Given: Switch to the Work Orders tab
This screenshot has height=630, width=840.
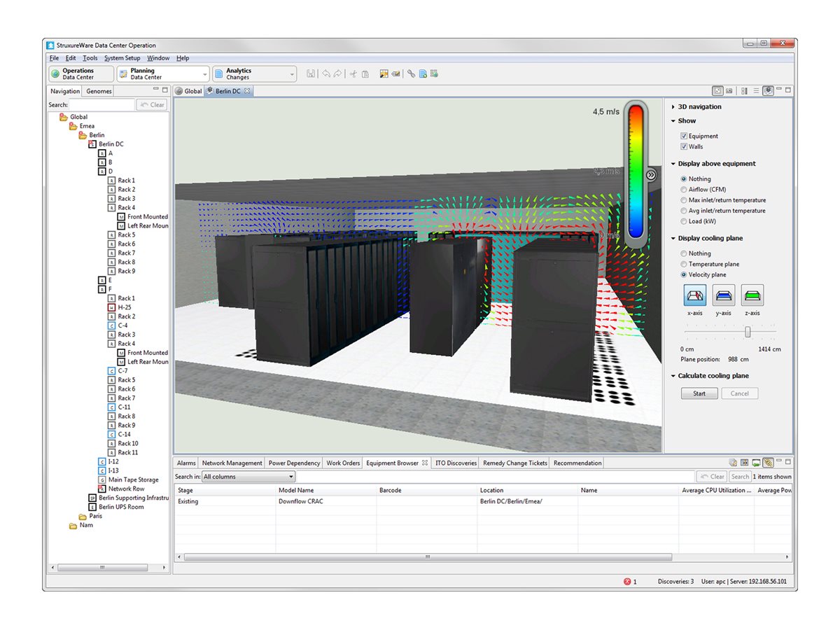Looking at the screenshot, I should 343,463.
